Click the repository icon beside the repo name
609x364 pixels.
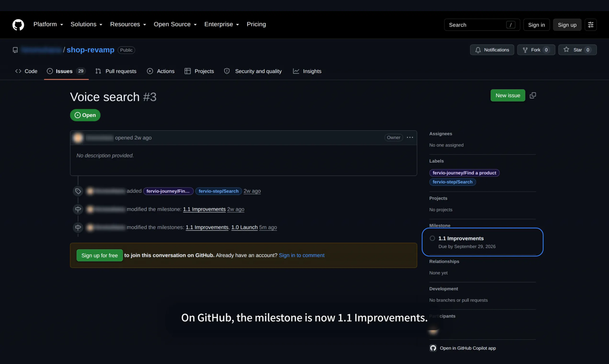15,50
